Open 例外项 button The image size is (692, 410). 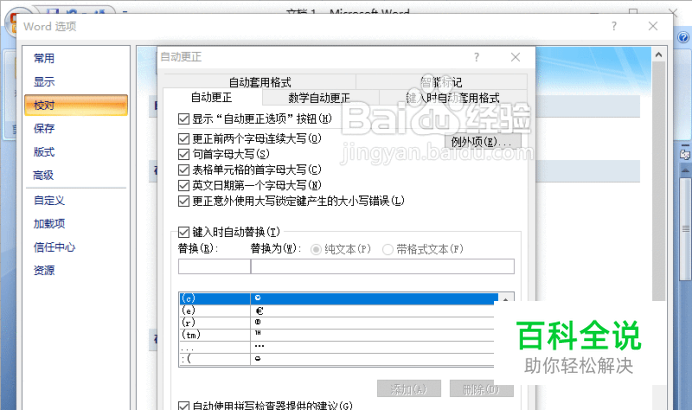pyautogui.click(x=483, y=142)
